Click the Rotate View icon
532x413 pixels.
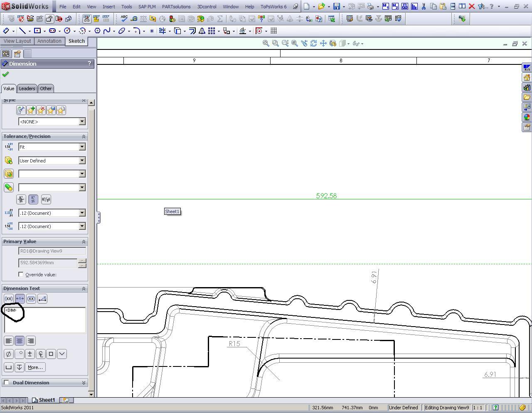click(x=313, y=43)
